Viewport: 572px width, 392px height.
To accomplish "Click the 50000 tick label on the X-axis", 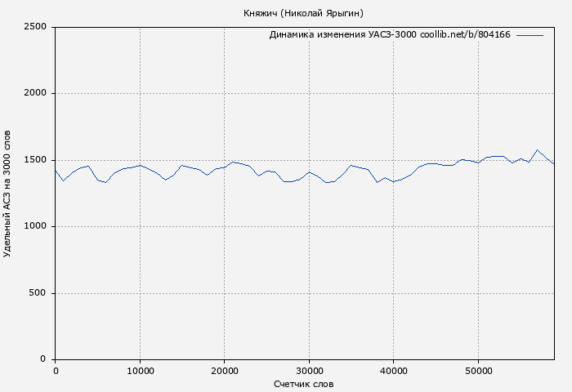I will pyautogui.click(x=478, y=371).
